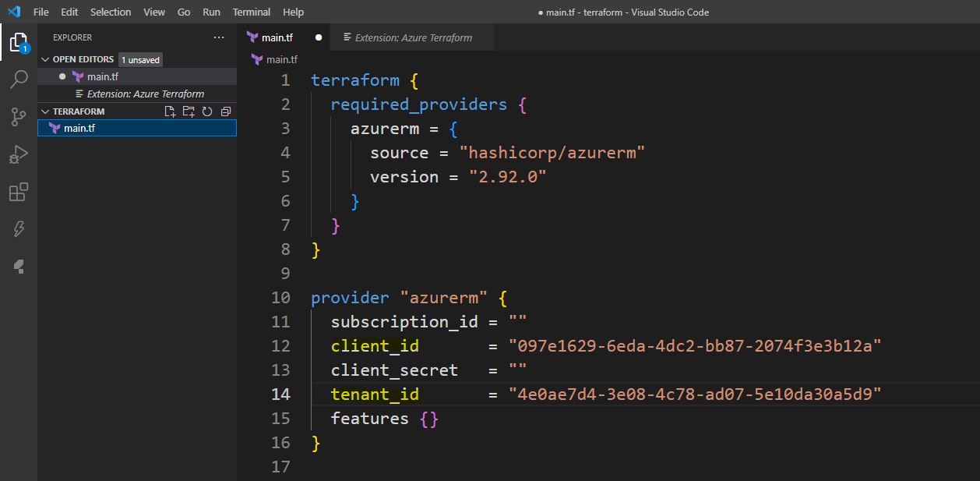Select main.tf in the TERRAFORM file tree

tap(79, 128)
